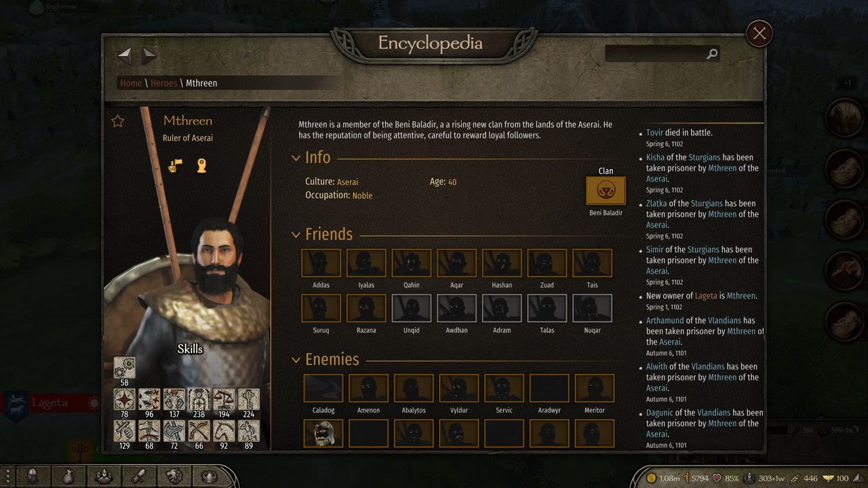Open the Home breadcrumb
Viewport: 868px width, 488px height.
[x=131, y=83]
